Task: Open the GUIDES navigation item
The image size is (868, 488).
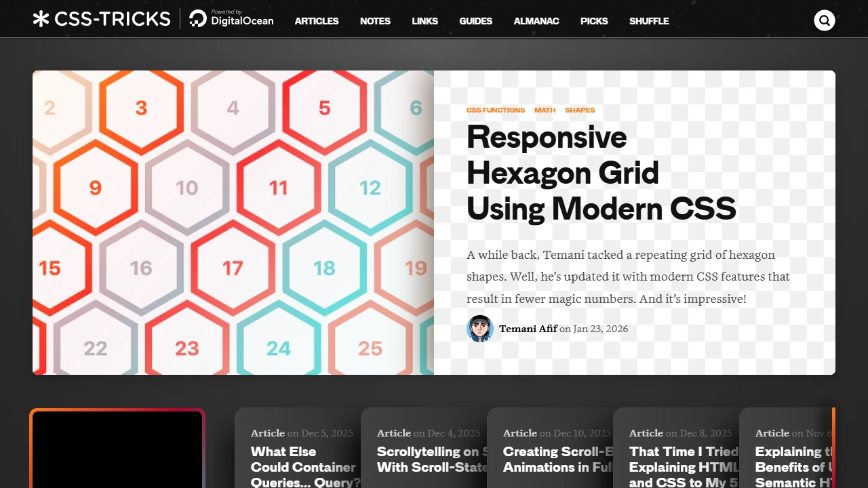Action: [x=475, y=21]
